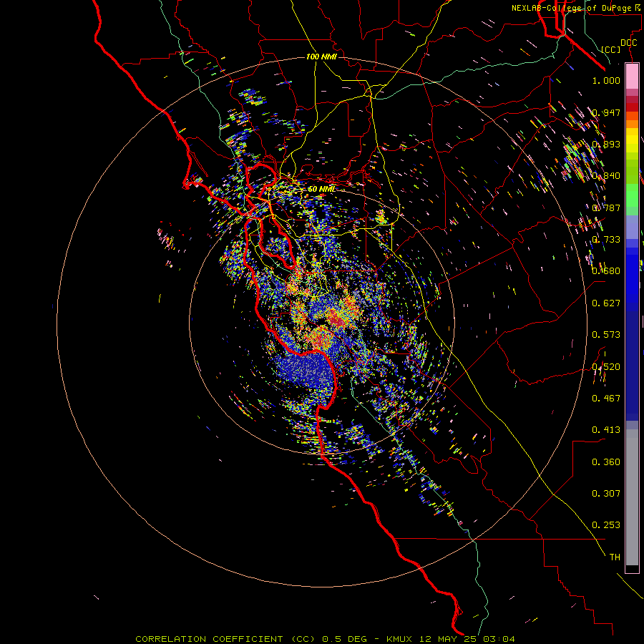Select the red color bar segment
The image size is (644, 644).
632,107
